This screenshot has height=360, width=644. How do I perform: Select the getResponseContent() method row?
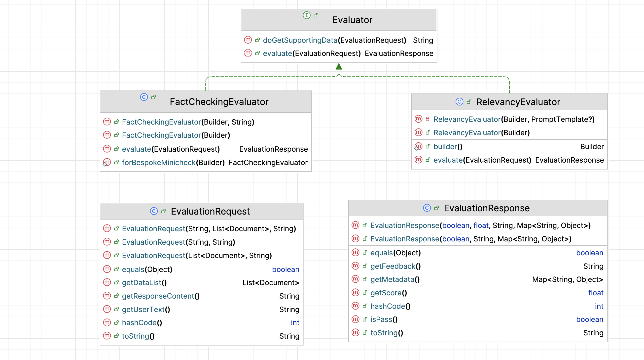160,296
